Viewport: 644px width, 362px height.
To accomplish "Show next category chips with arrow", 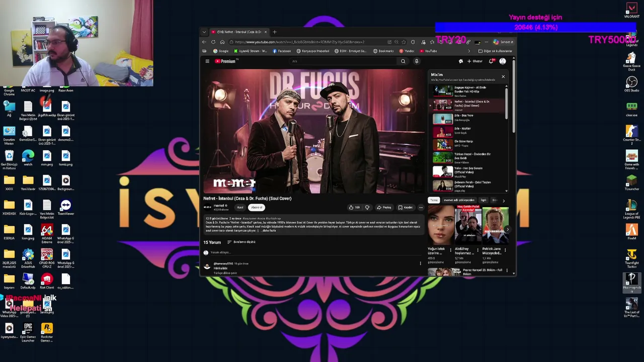I will [504, 201].
